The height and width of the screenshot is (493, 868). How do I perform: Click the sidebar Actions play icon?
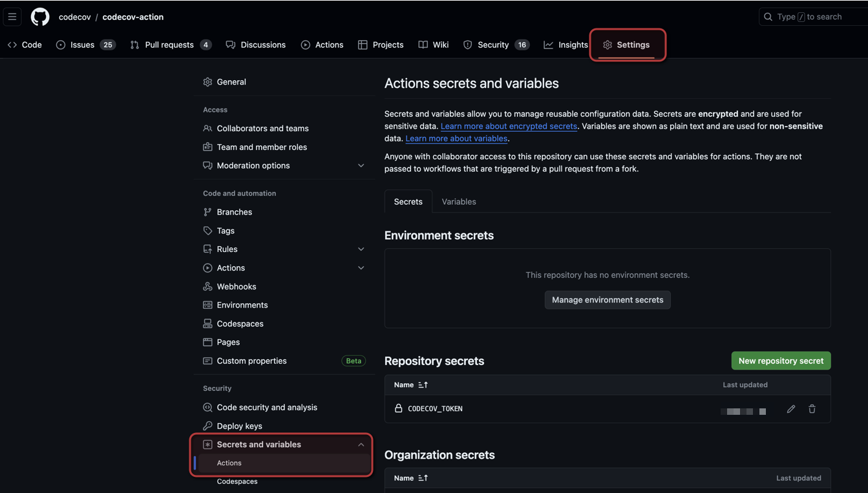coord(207,268)
